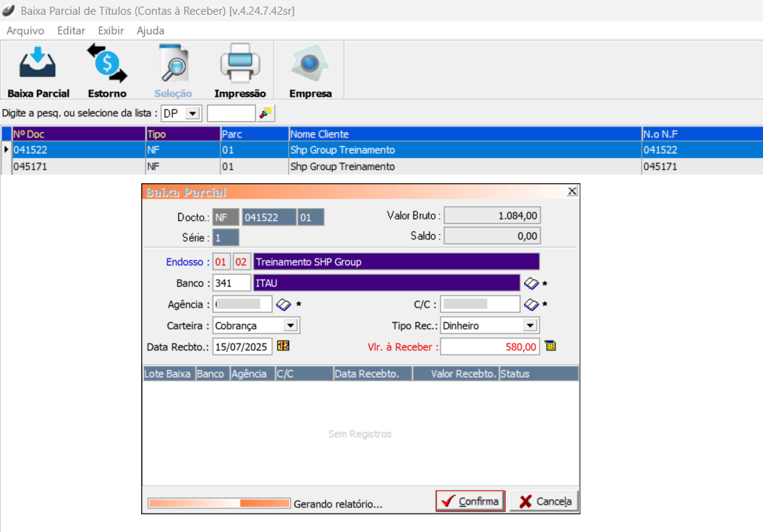Click the Vlr. à Receber value field
Viewport: 763px width, 532px height.
coord(489,347)
